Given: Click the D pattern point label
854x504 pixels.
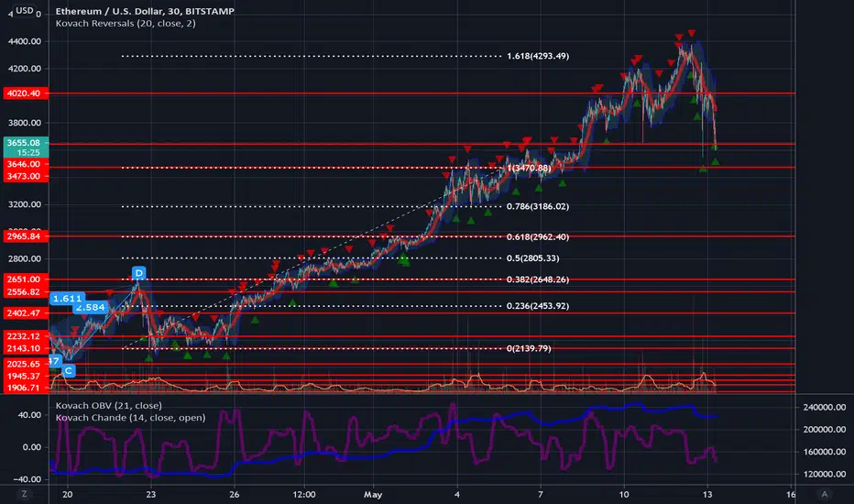Looking at the screenshot, I should point(139,272).
